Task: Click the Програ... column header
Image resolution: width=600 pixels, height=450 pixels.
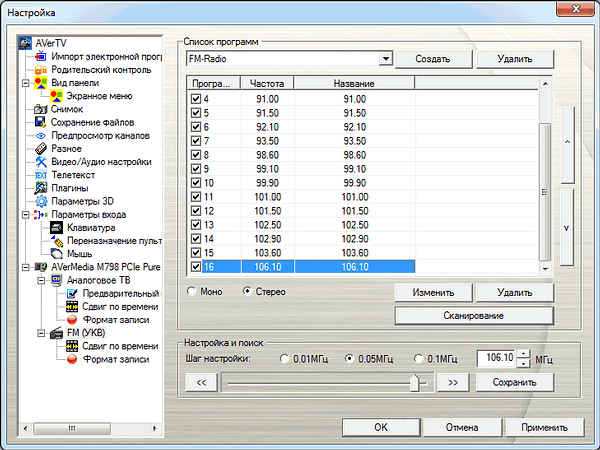Action: 214,83
